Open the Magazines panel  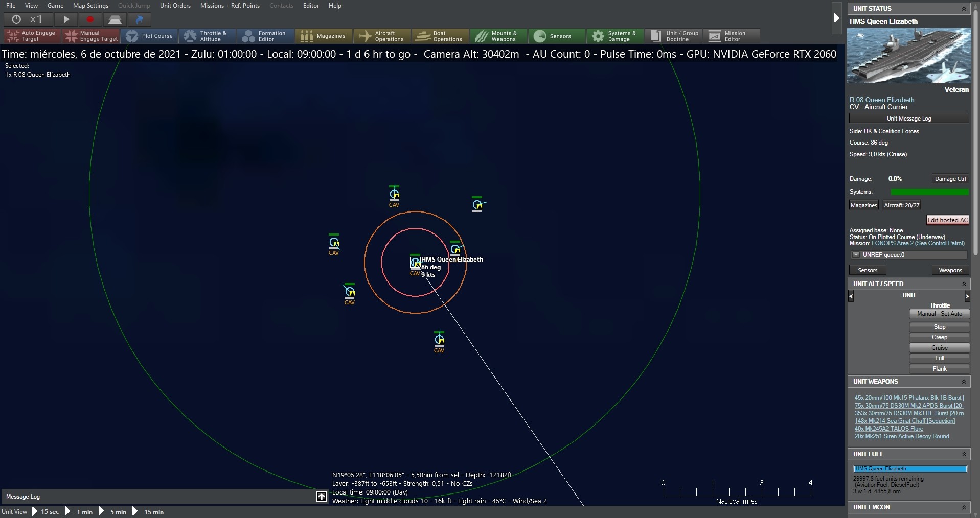click(x=324, y=36)
